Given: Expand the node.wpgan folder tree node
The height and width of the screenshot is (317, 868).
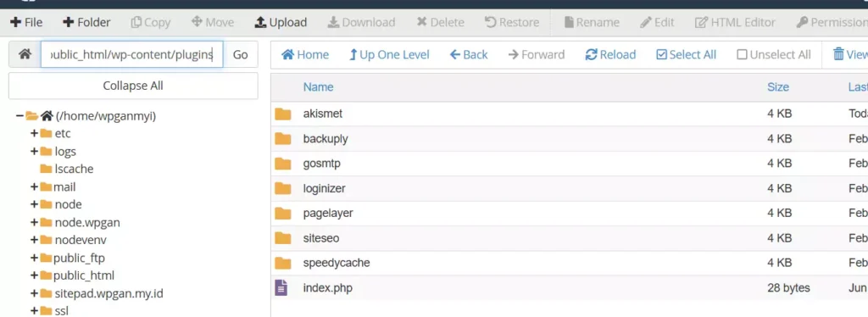Looking at the screenshot, I should click(34, 222).
